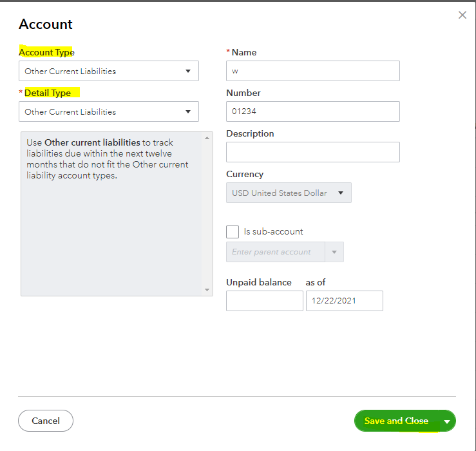The height and width of the screenshot is (451, 476).
Task: Click the Unpaid balance input box
Action: click(264, 301)
